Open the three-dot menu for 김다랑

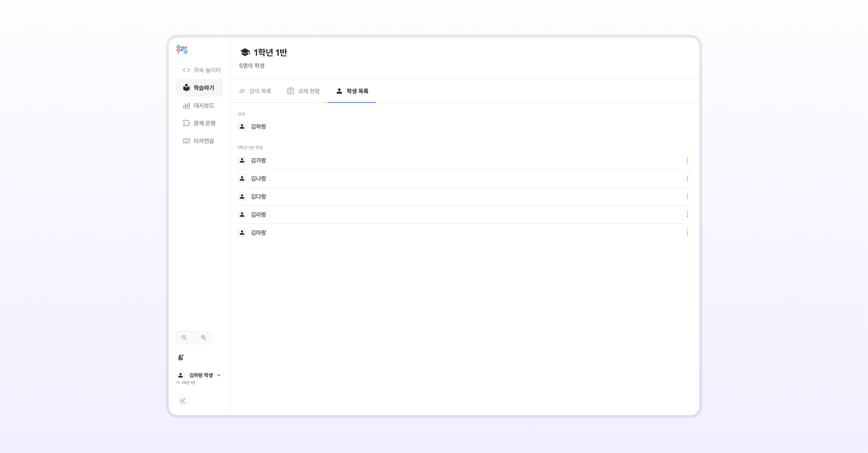(687, 196)
